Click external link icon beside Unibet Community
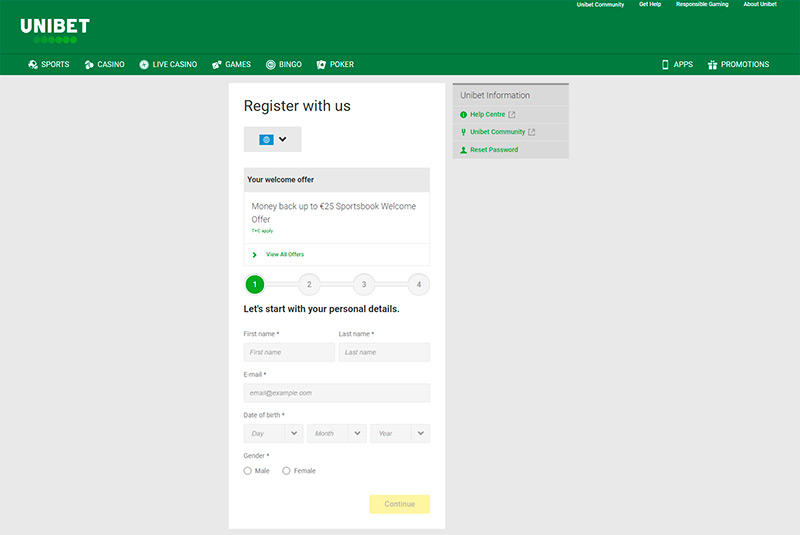Screen dimensions: 800x535 click(x=532, y=132)
